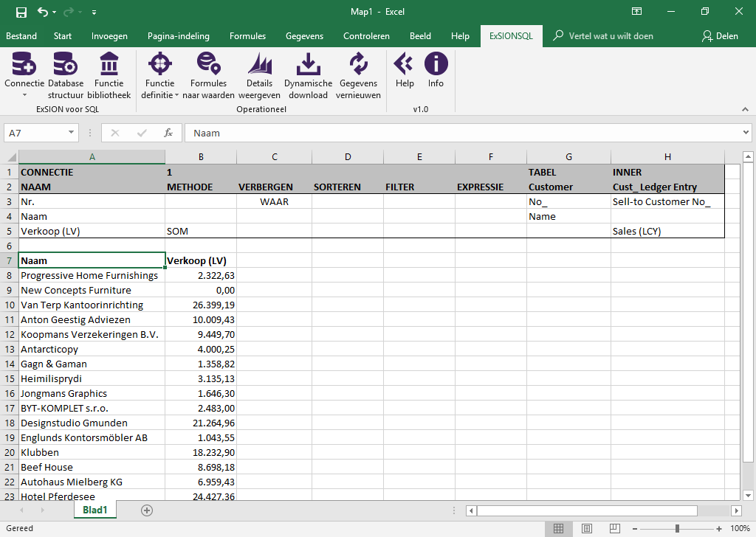Open the Undo history dropdown arrow
The width and height of the screenshot is (756, 537).
pyautogui.click(x=54, y=12)
